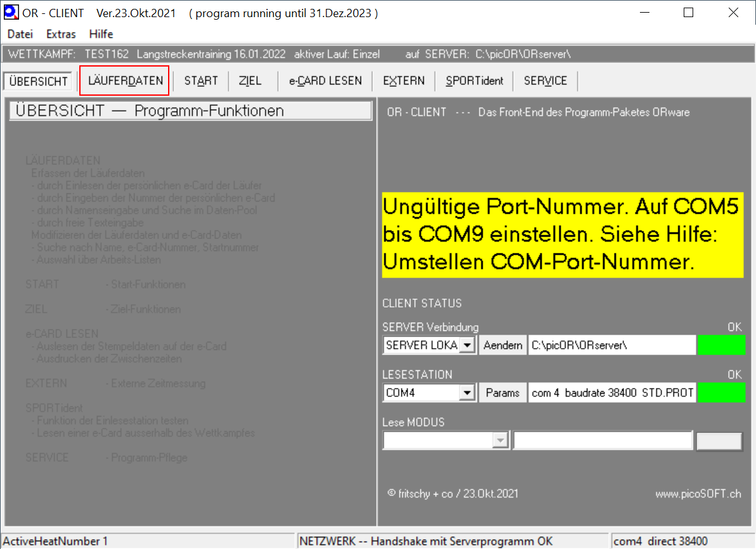This screenshot has width=756, height=549.
Task: Go to the e-CARD LESEN tab
Action: [x=325, y=81]
